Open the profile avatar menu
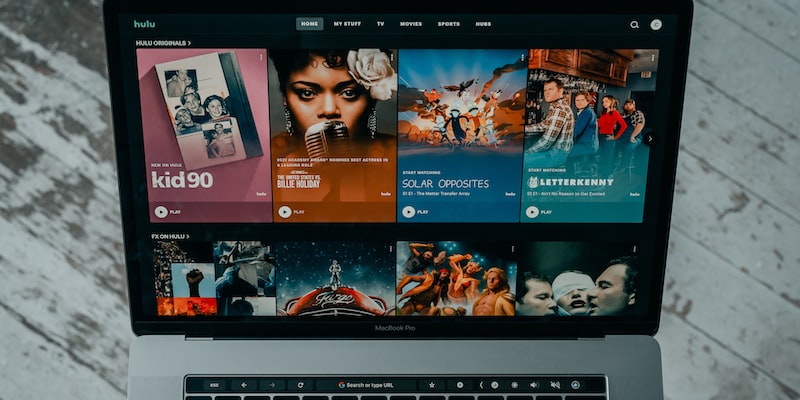The image size is (800, 400). pyautogui.click(x=656, y=24)
